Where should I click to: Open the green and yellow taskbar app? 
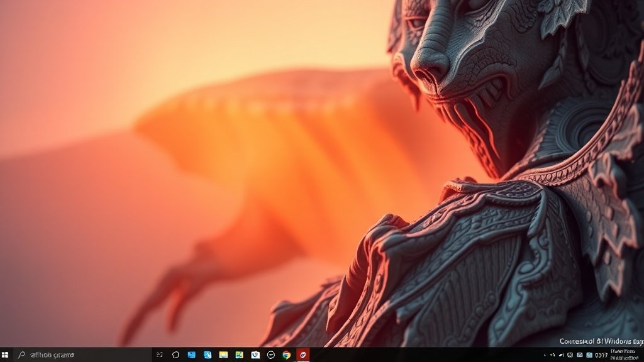tap(239, 355)
